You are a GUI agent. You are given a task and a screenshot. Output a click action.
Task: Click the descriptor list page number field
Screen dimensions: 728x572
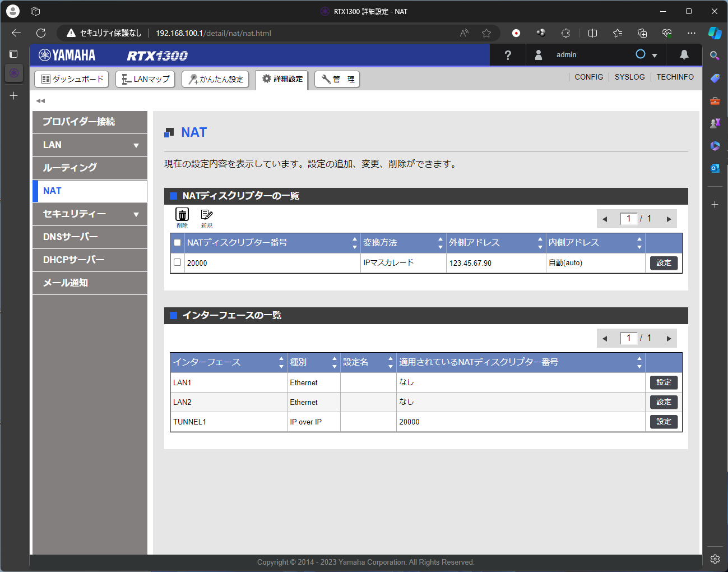[x=628, y=219]
